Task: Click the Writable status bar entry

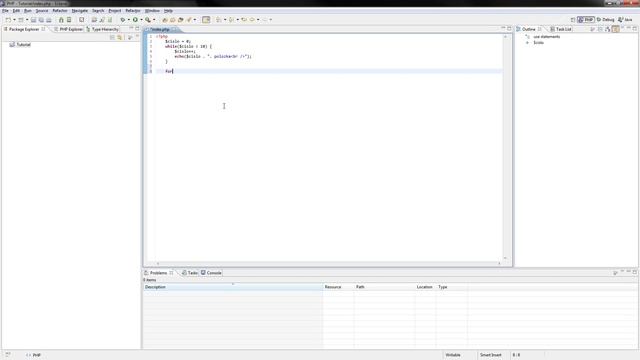Action: [453, 355]
